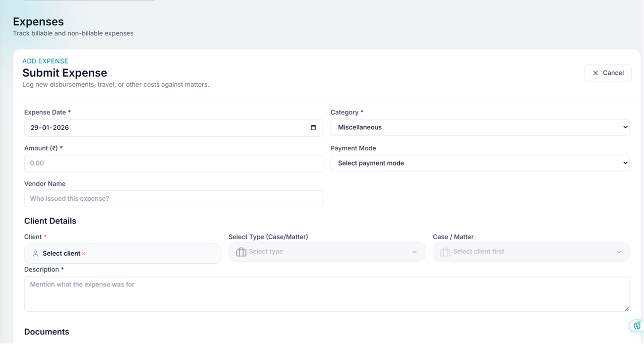
Task: Click the green status dot on the assistant
Action: 639,322
